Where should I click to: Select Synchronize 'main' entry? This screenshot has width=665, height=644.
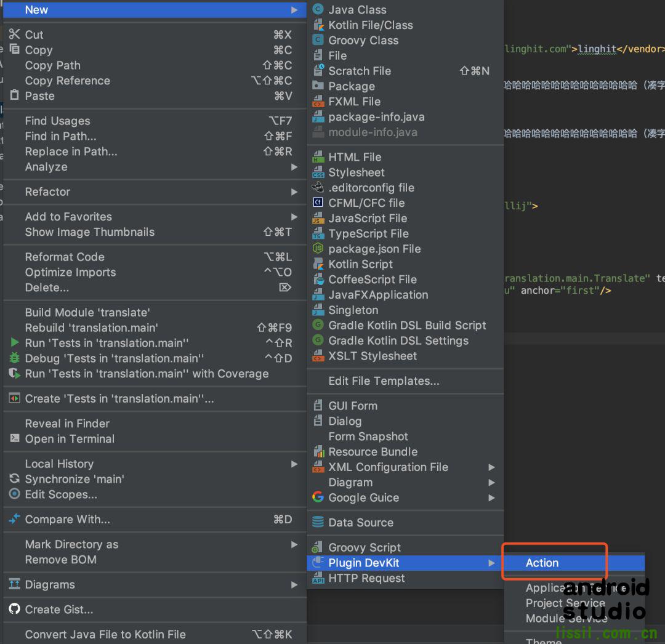point(155,479)
